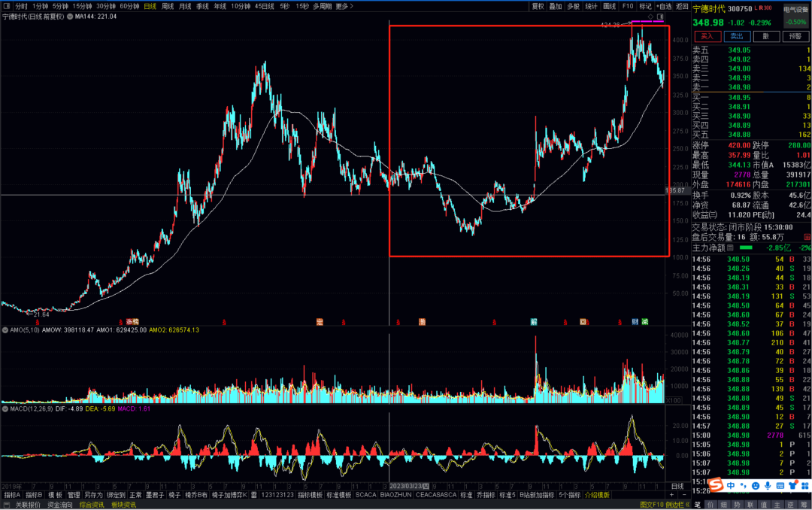Viewport: 812px width, 510px height.
Task: Switch to the 周线 weekly chart tab
Action: (168, 6)
